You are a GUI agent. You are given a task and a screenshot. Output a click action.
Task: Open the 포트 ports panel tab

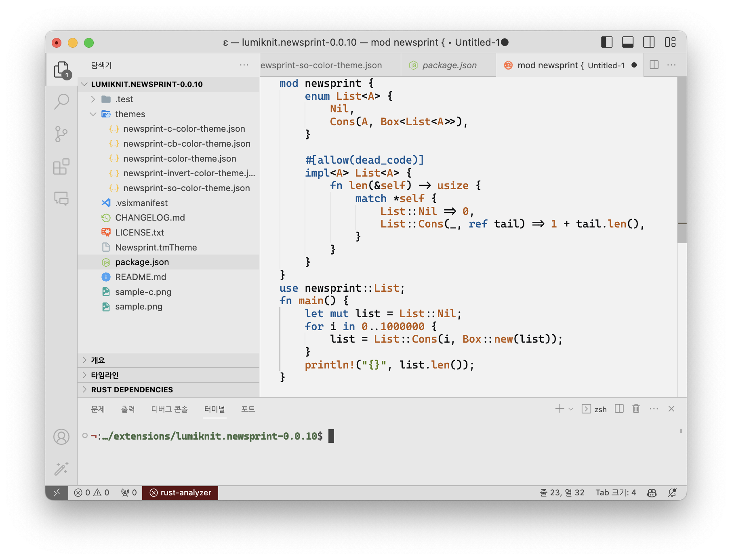(248, 409)
